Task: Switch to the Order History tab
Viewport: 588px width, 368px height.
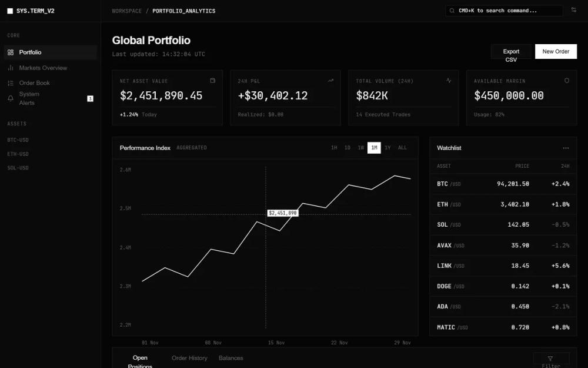Action: click(x=189, y=357)
